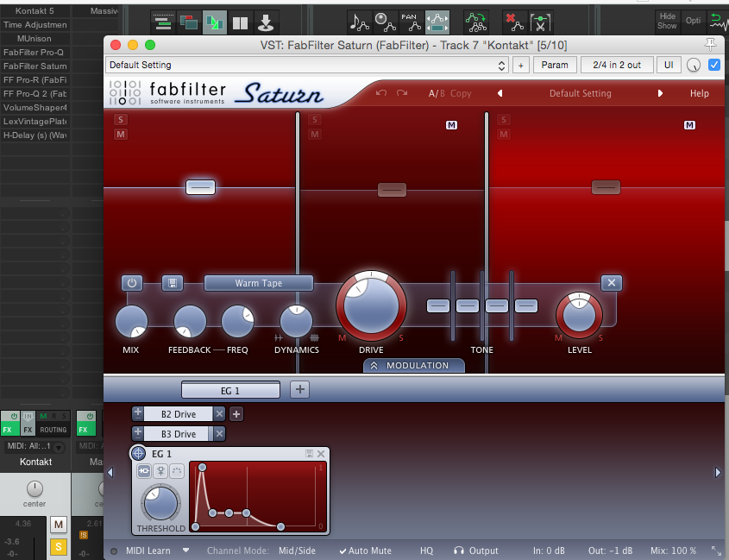This screenshot has width=729, height=560.
Task: Toggle the plugin bypass checkbox
Action: pyautogui.click(x=713, y=65)
